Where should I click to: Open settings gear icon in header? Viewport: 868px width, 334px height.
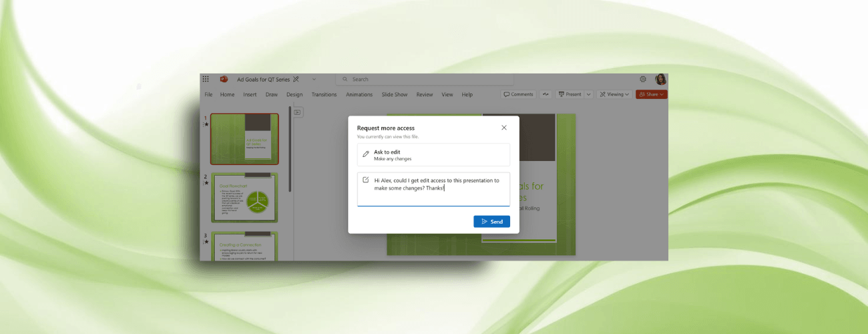(x=643, y=79)
